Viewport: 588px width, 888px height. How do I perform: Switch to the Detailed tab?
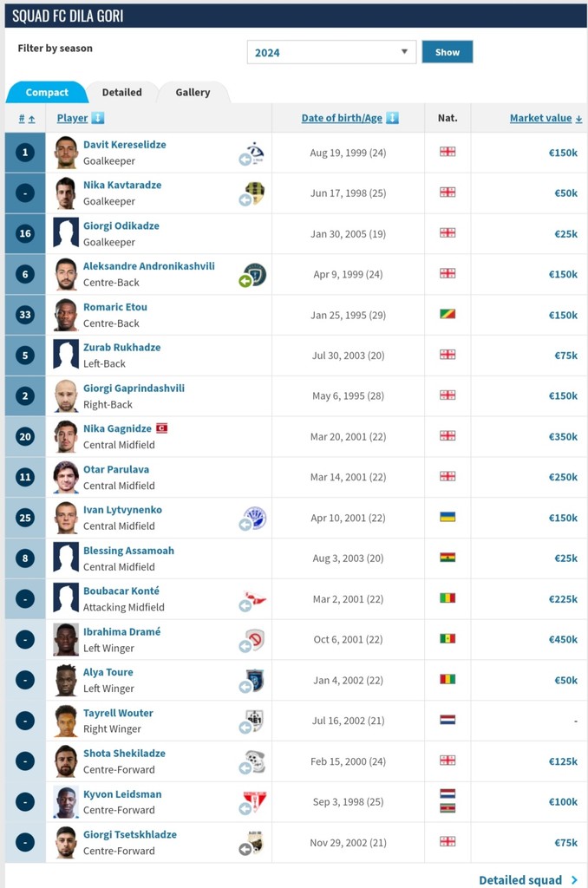[x=121, y=92]
